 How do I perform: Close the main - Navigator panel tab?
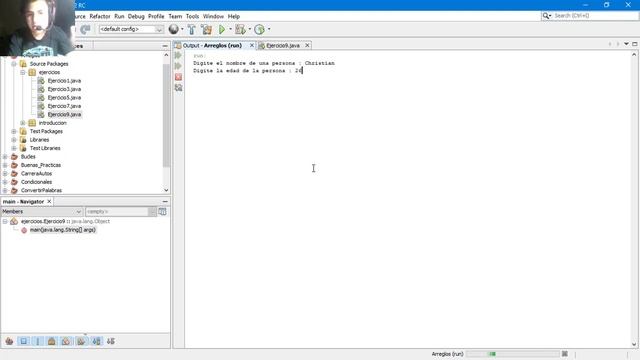click(49, 202)
